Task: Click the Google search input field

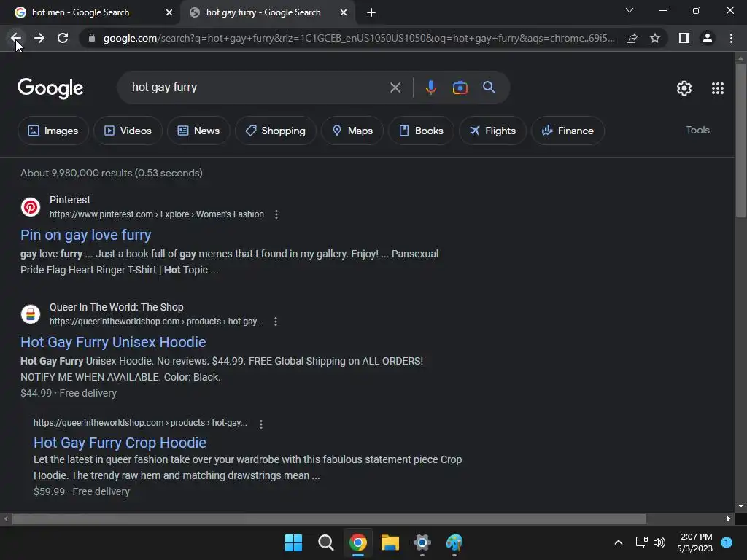Action: (258, 87)
